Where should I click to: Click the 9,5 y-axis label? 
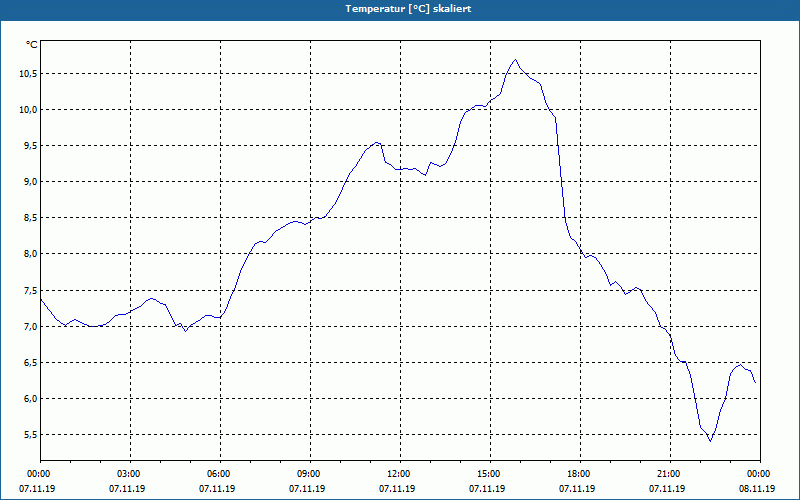(x=30, y=146)
